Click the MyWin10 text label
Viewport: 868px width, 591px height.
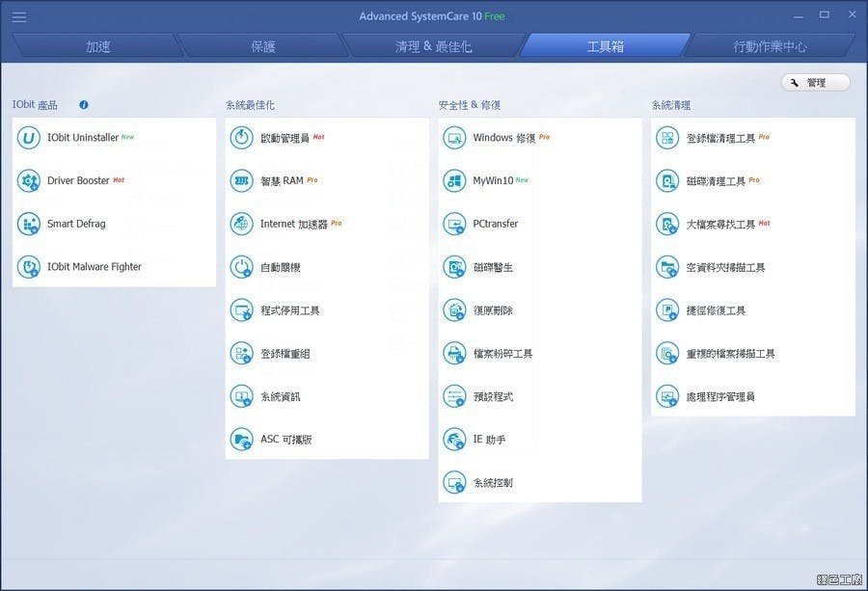(493, 180)
